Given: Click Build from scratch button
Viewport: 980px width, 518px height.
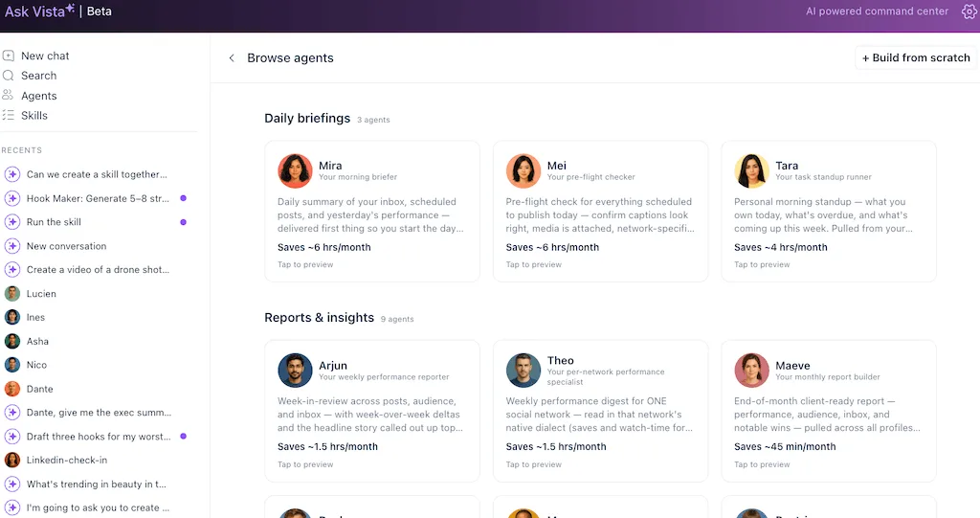Looking at the screenshot, I should click(916, 57).
